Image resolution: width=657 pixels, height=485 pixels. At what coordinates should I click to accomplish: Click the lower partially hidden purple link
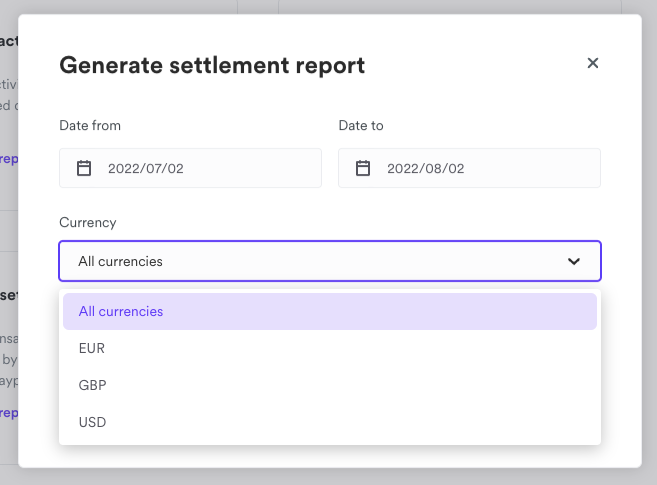(x=8, y=412)
